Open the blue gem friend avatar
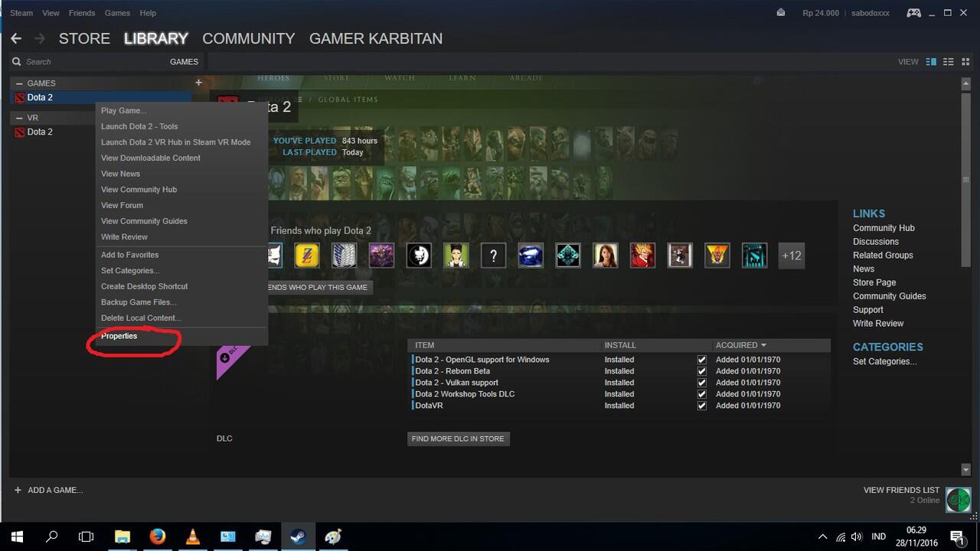Screen dimensions: 980x551 point(531,256)
